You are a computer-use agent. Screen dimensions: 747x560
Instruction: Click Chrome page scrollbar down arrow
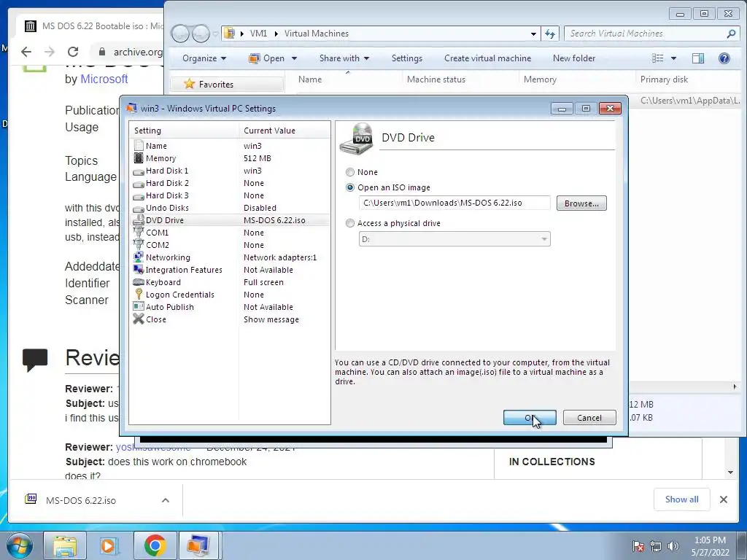point(730,472)
